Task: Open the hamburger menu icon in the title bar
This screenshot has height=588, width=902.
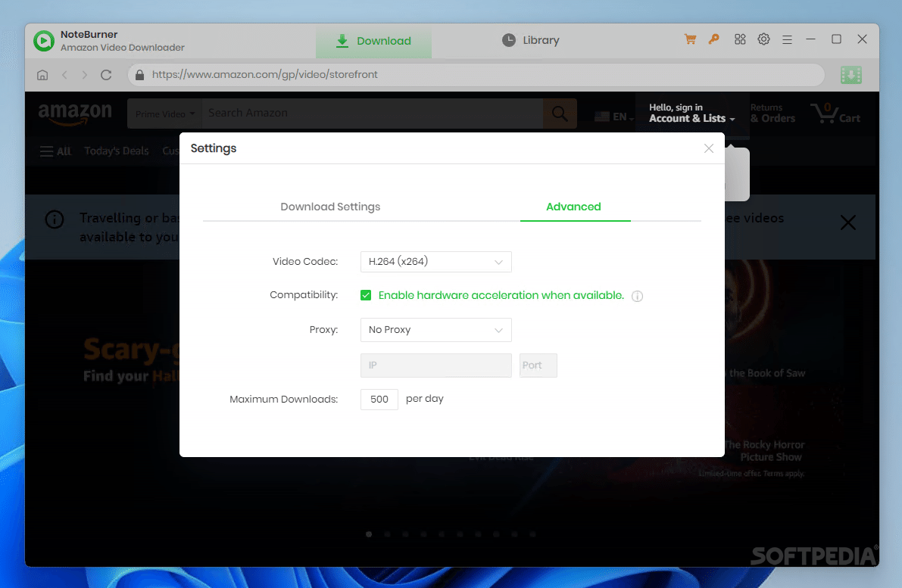Action: pyautogui.click(x=787, y=39)
